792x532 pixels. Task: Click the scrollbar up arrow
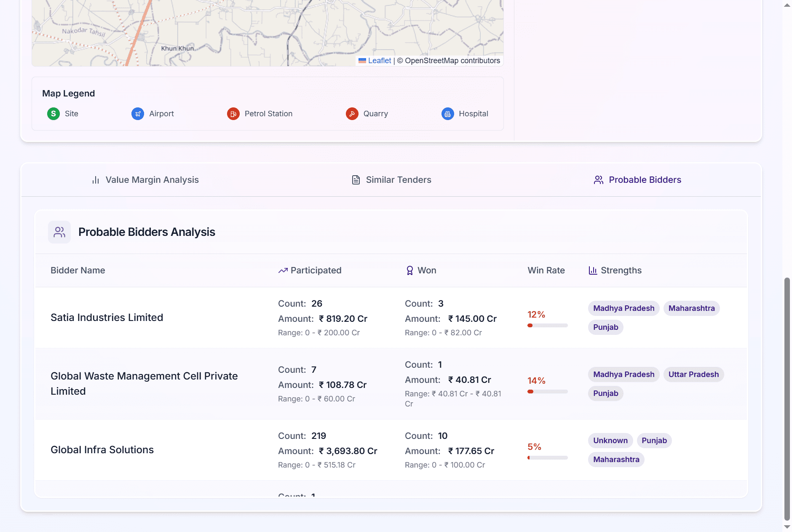(787, 5)
